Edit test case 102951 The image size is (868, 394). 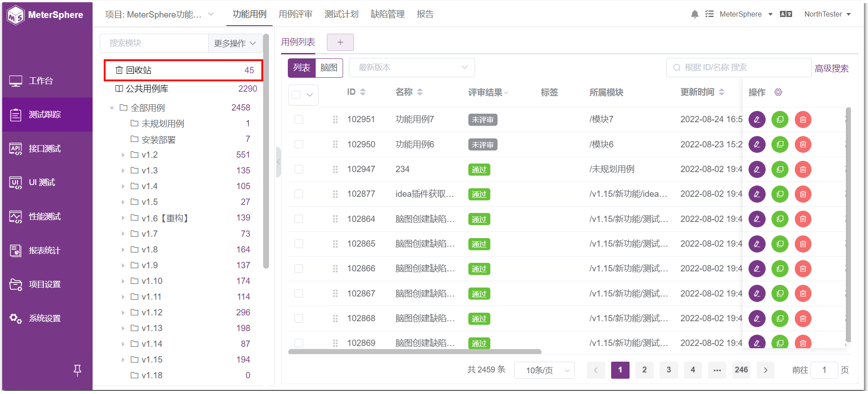[x=757, y=120]
